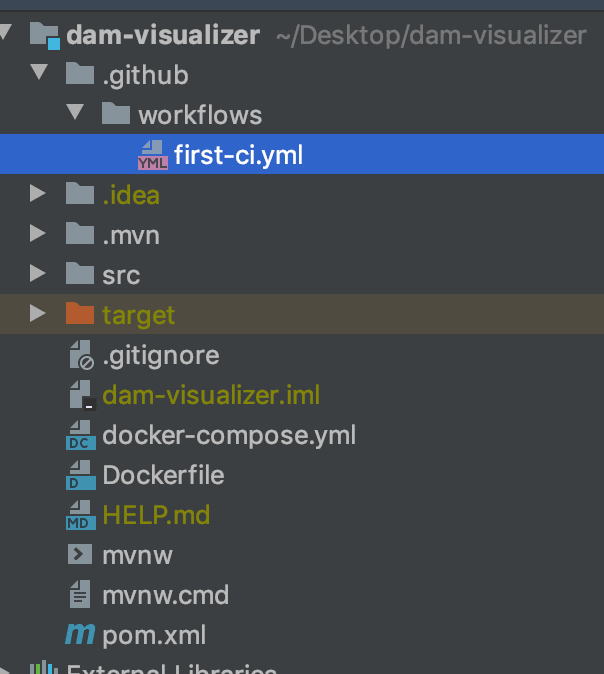Click the .gitignore file icon
The image size is (604, 674).
[81, 355]
